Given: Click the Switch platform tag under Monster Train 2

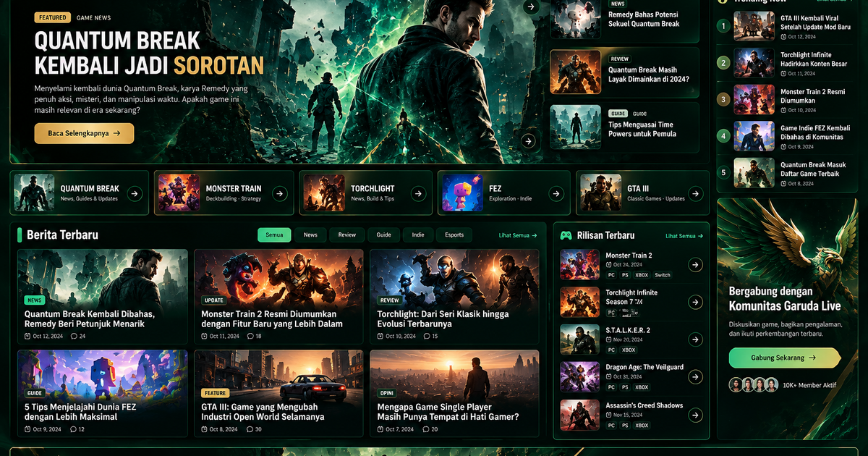Looking at the screenshot, I should 663,275.
